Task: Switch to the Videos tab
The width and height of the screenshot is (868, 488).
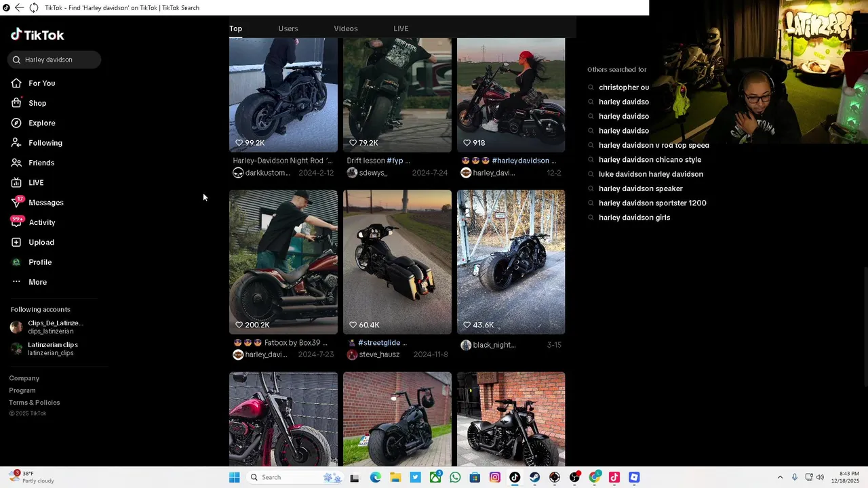Action: 346,28
